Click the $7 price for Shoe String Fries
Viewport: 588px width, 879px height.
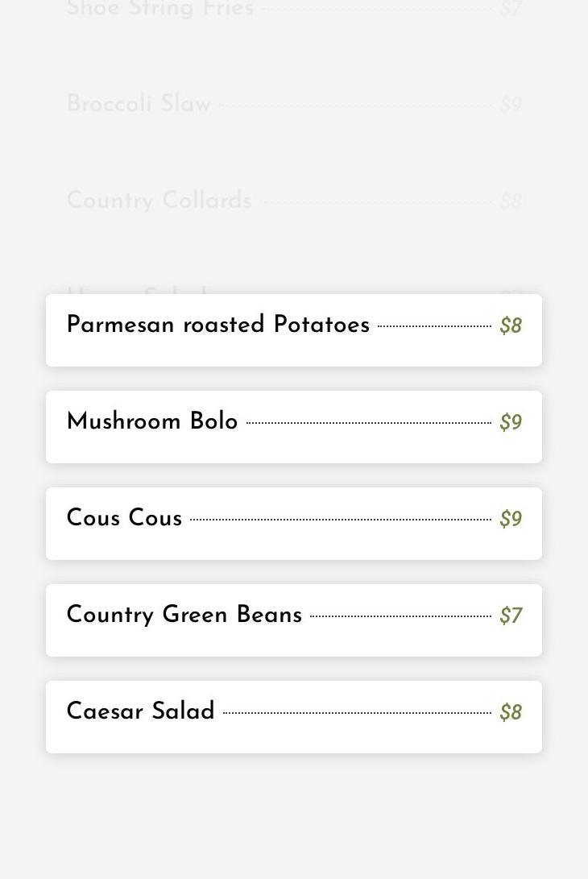[511, 10]
